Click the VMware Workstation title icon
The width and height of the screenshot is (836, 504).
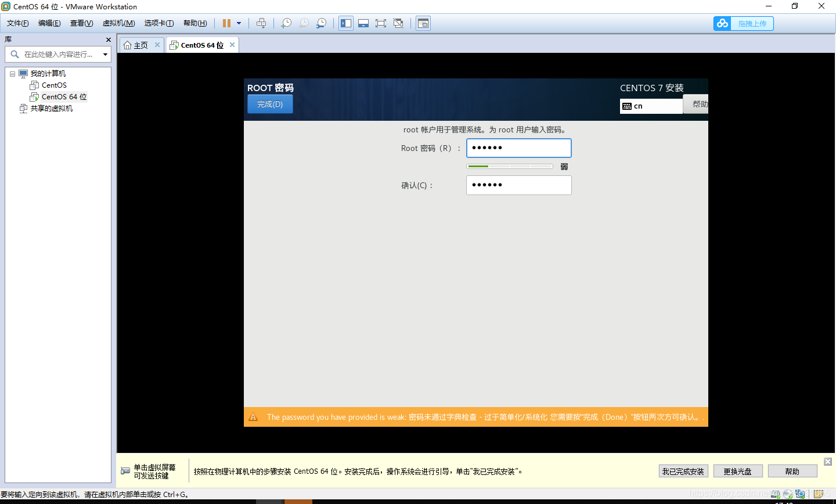6,6
